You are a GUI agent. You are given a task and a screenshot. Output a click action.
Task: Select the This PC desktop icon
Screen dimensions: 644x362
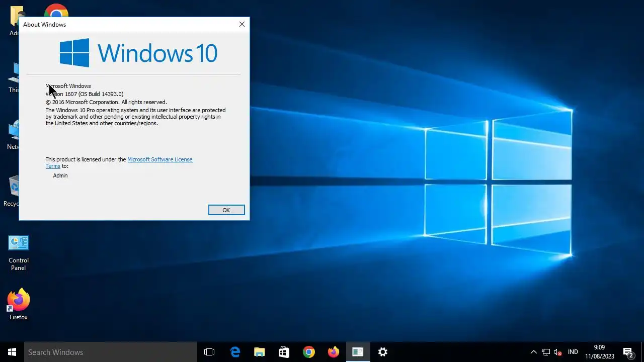(x=14, y=78)
